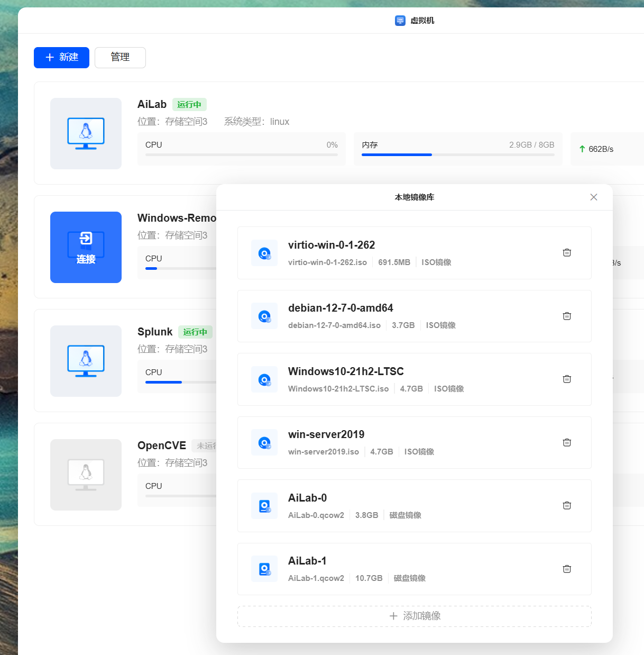
Task: Delete the virtio-win-0-1-262 image
Action: click(567, 253)
